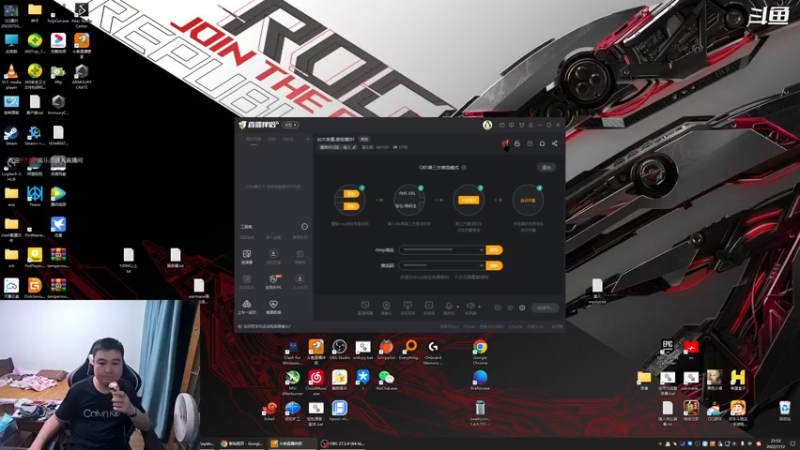Open the triangle tool in toolbox bottom row
This screenshot has height=450, width=800.
[x=246, y=307]
